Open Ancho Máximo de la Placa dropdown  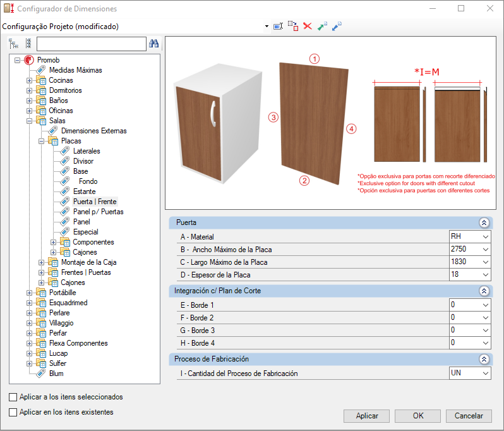tap(485, 250)
